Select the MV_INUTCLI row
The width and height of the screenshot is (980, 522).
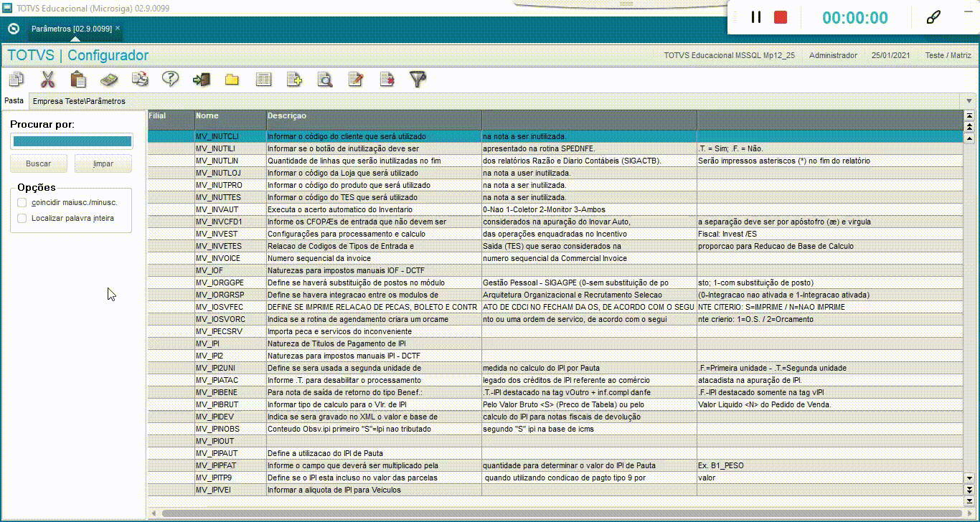[x=555, y=136]
